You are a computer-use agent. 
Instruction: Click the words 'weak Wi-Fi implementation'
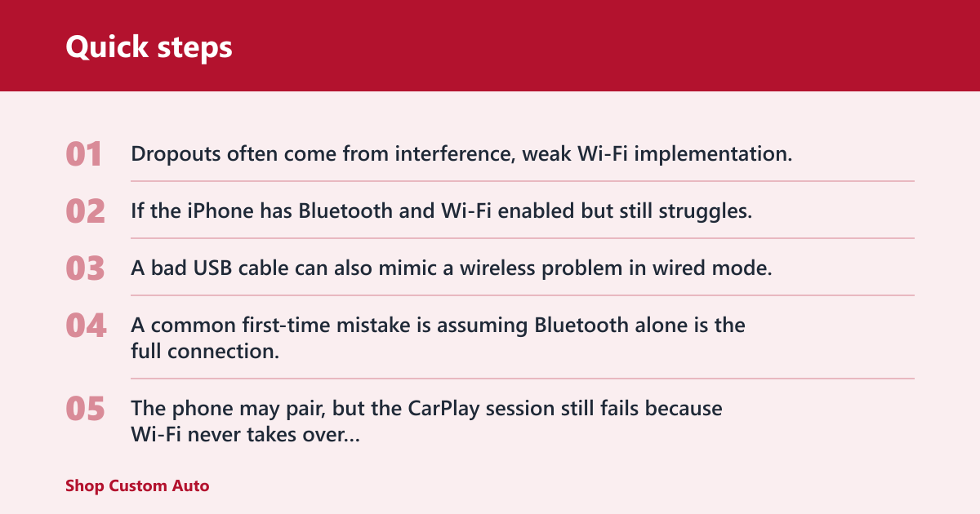coord(670,153)
